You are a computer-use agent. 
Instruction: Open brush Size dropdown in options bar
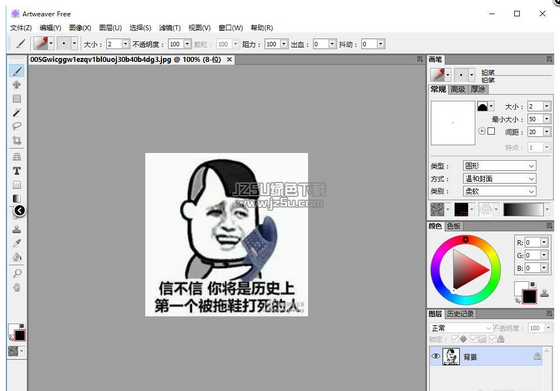pyautogui.click(x=125, y=44)
